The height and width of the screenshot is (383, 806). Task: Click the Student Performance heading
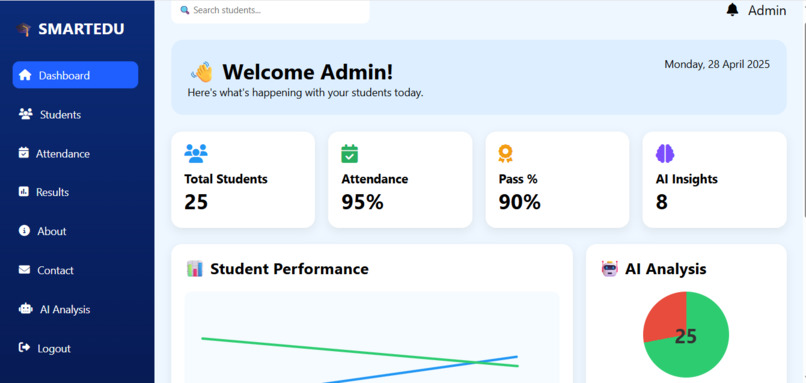(x=289, y=269)
